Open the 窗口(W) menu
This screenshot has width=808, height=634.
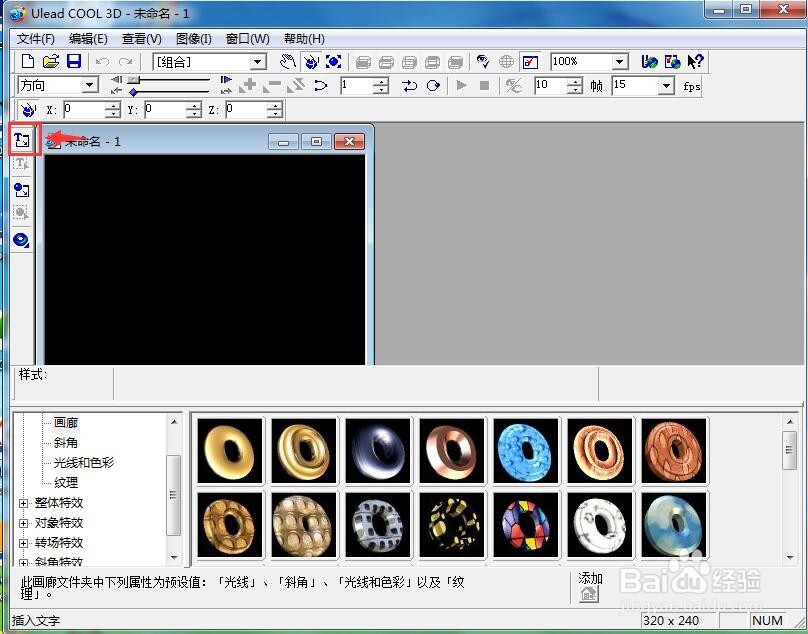[247, 39]
